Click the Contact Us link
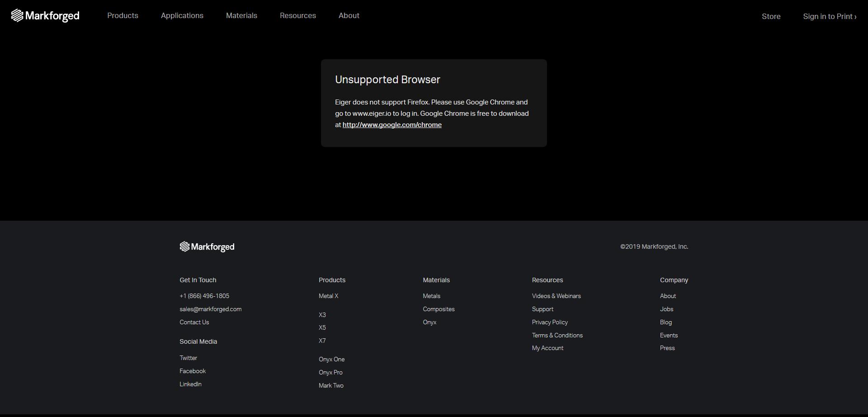The height and width of the screenshot is (417, 868). click(194, 322)
